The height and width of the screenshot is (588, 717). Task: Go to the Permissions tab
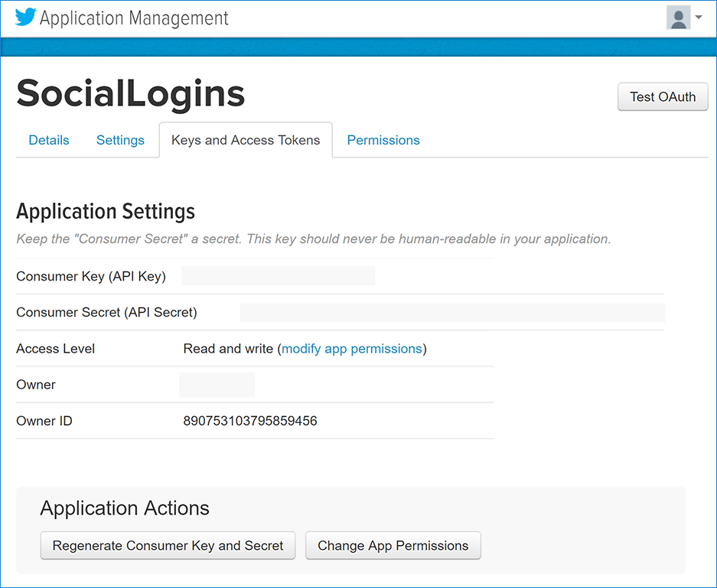(383, 140)
